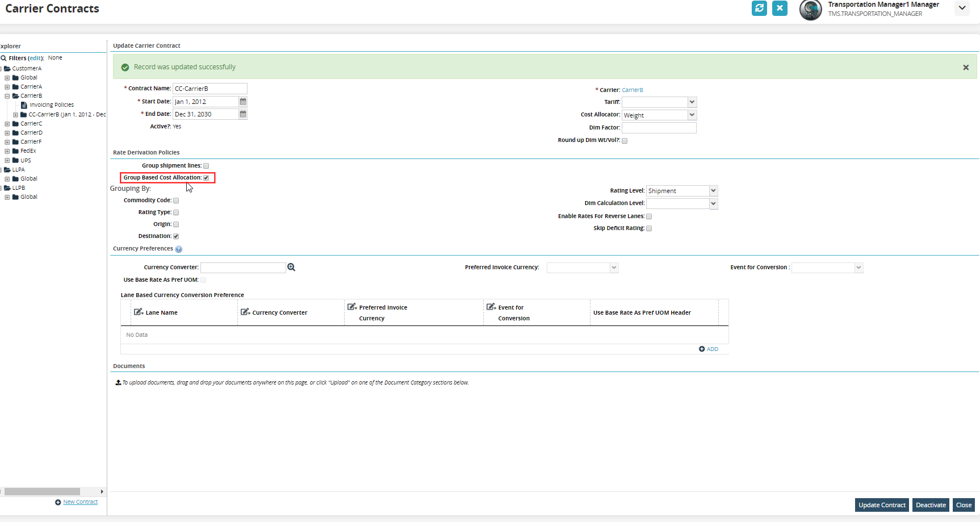
Task: Expand the CarrierA tree node
Action: pos(7,87)
